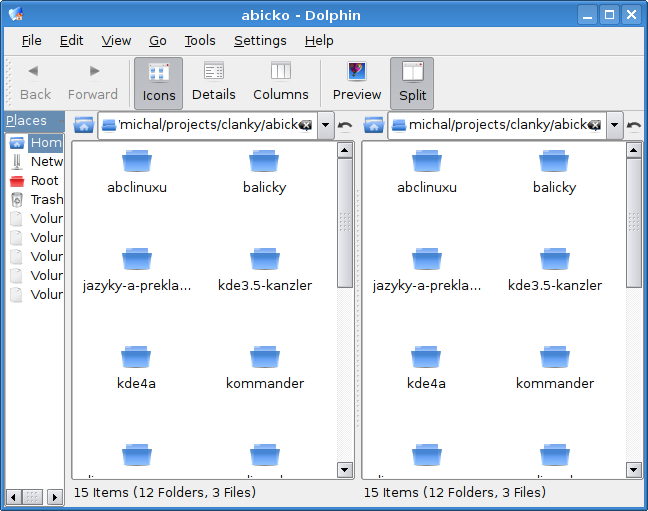Expand the right pane location history dropdown
This screenshot has width=648, height=511.
pos(615,125)
